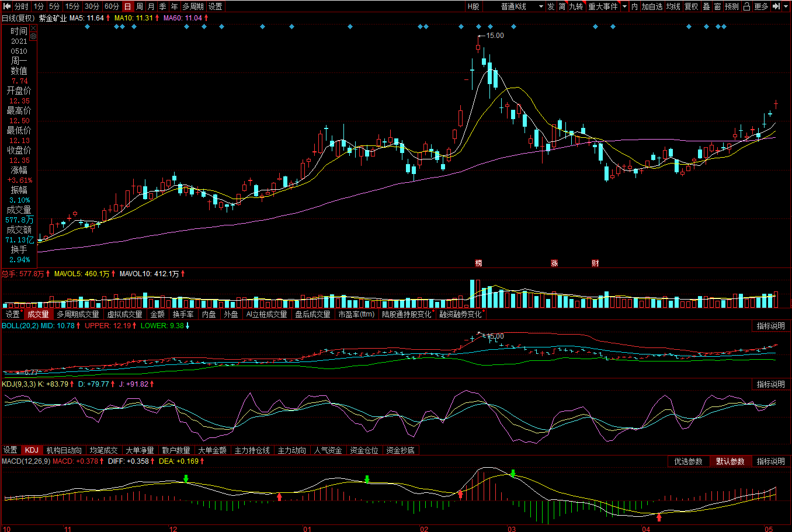792x532 pixels.
Task: Click the 窗 window icon in the toolbar
Action: [717, 6]
